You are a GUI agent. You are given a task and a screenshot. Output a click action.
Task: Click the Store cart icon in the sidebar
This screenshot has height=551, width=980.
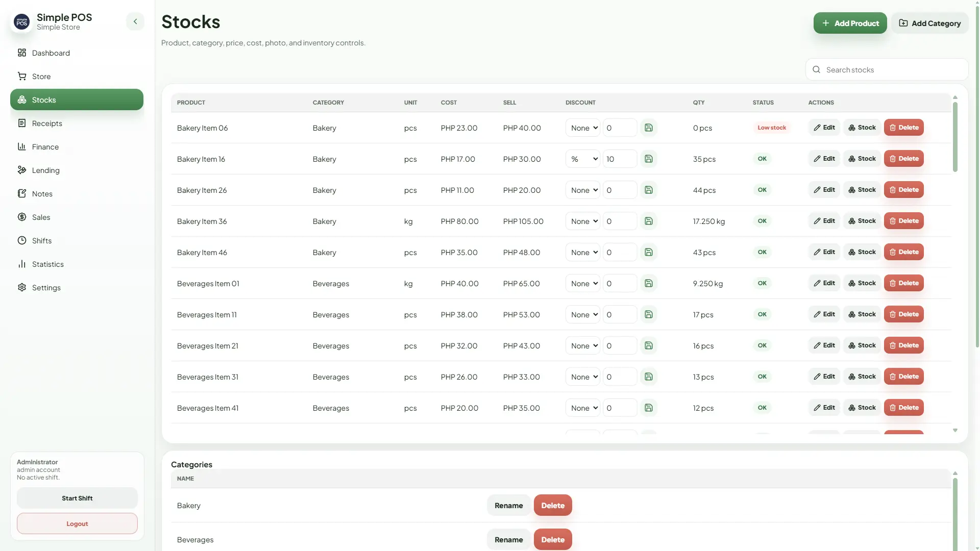(22, 76)
